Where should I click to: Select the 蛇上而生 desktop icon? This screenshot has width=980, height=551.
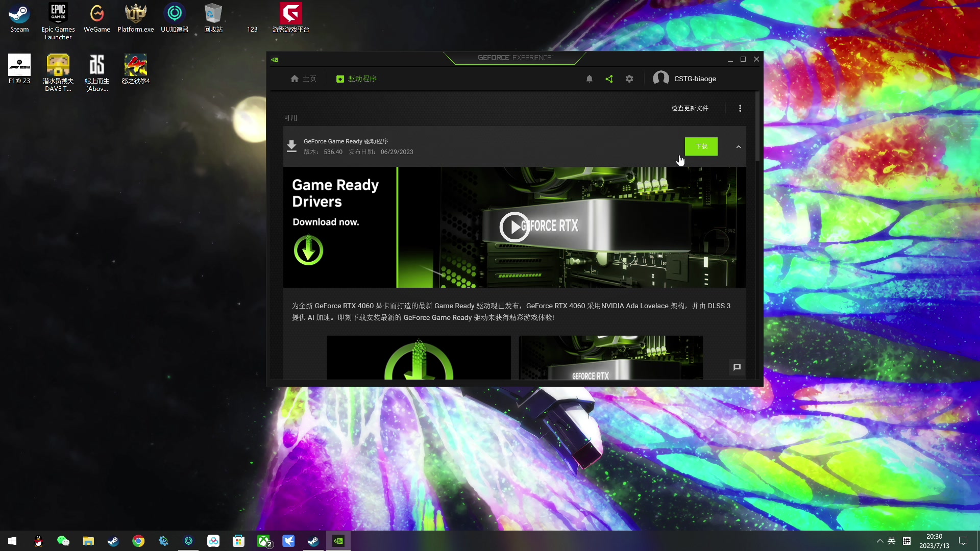[97, 73]
